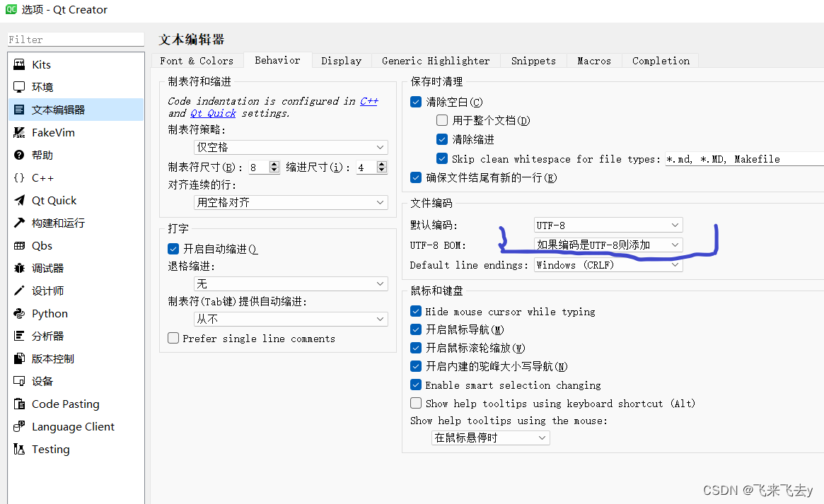The image size is (824, 504).
Task: Open the FakeVim icon in the sidebar
Action: pyautogui.click(x=19, y=132)
